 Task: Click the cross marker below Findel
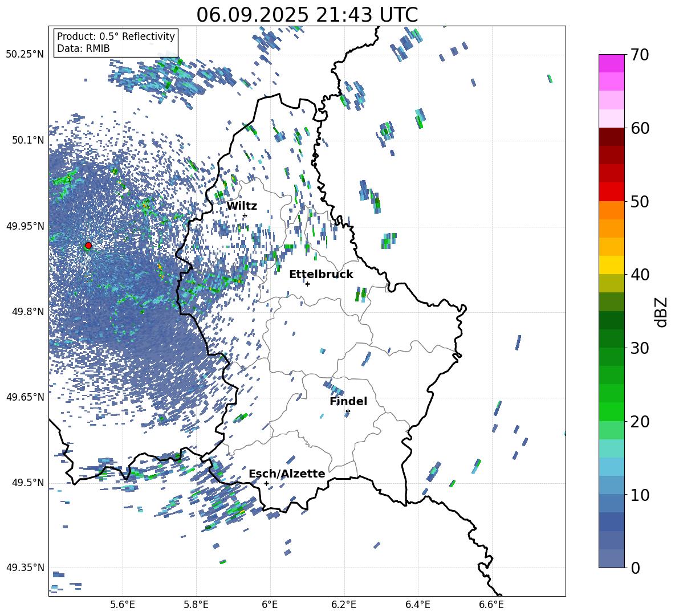(348, 411)
